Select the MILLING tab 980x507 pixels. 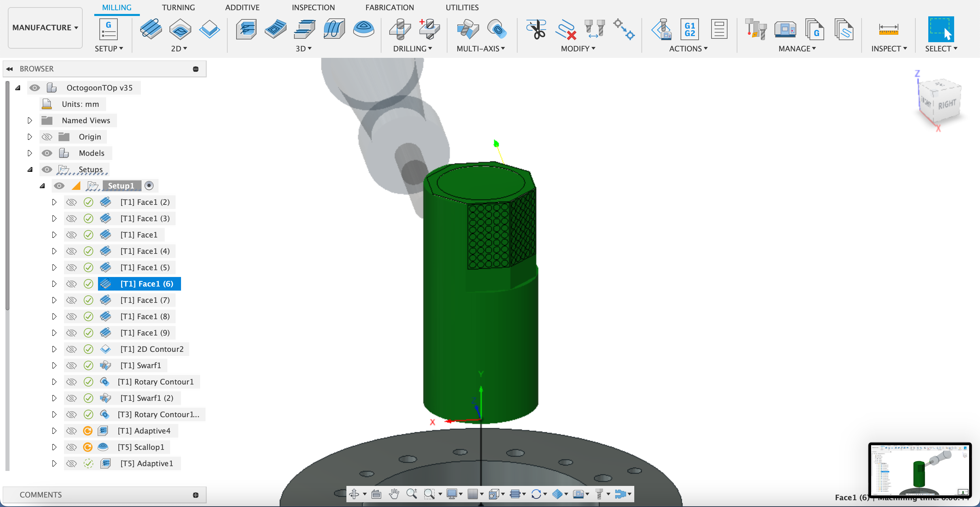point(116,7)
